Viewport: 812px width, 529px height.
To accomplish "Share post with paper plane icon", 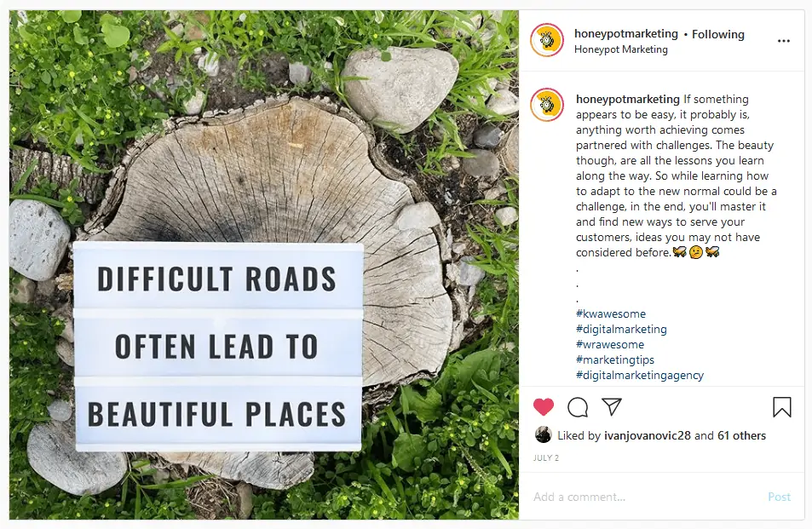I will click(612, 406).
